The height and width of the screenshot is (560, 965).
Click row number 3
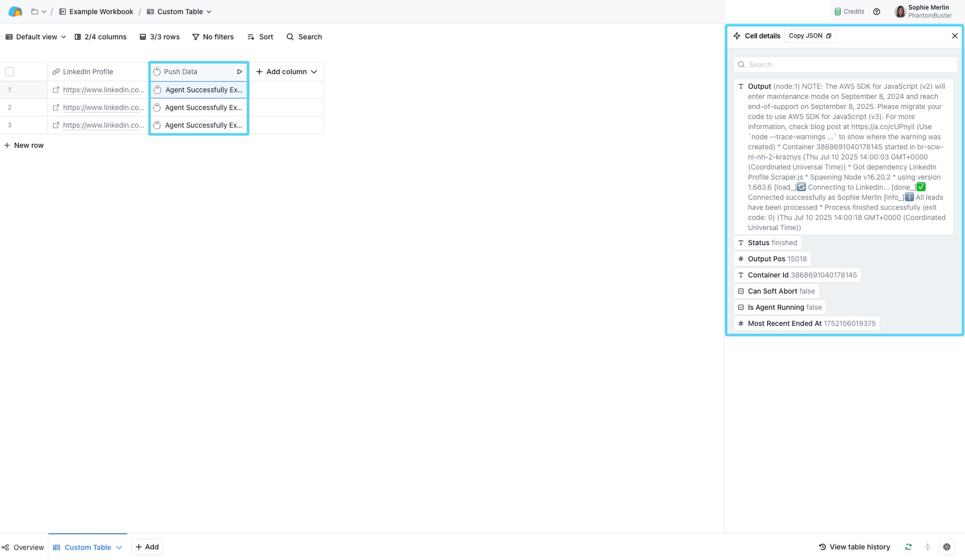pyautogui.click(x=10, y=125)
